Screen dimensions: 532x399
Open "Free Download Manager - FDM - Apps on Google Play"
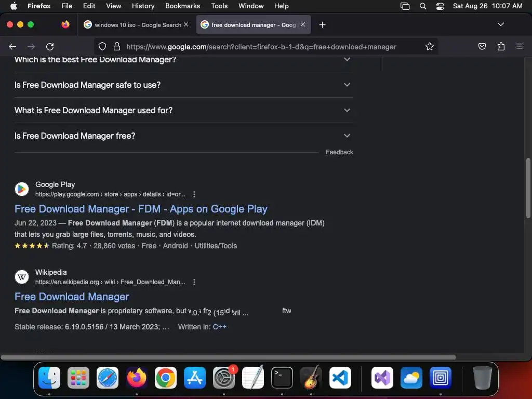[141, 209]
